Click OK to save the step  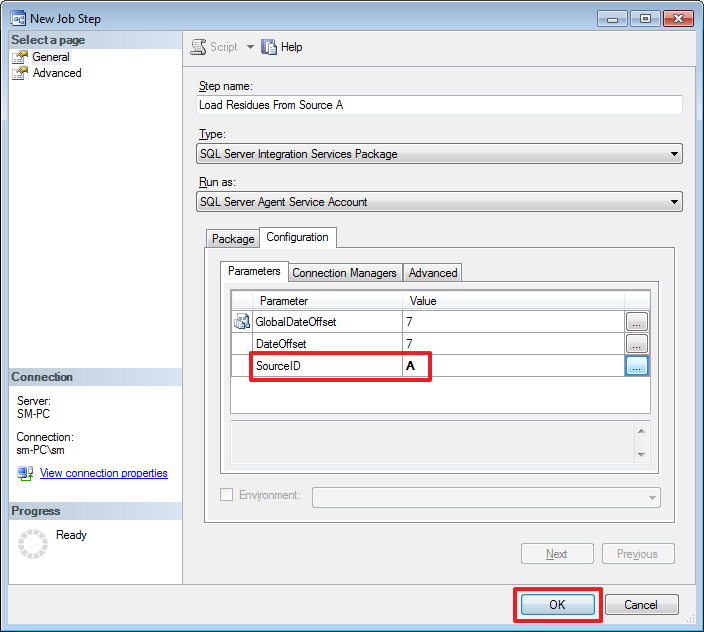(x=558, y=605)
